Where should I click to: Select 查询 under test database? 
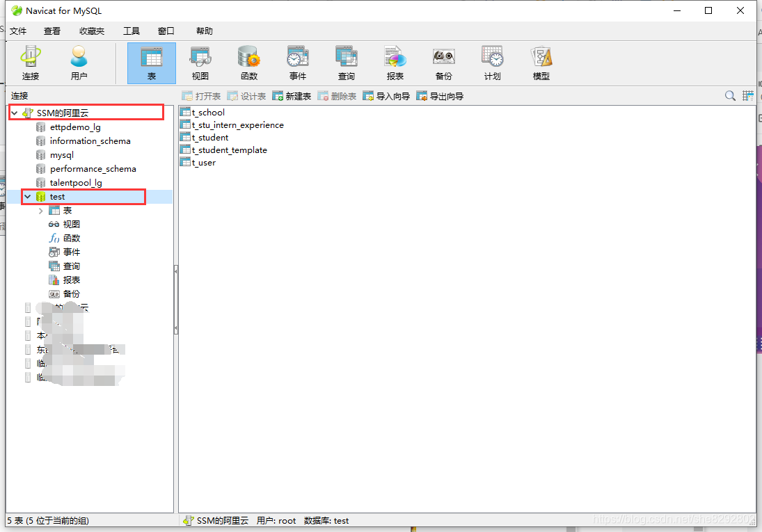click(72, 266)
